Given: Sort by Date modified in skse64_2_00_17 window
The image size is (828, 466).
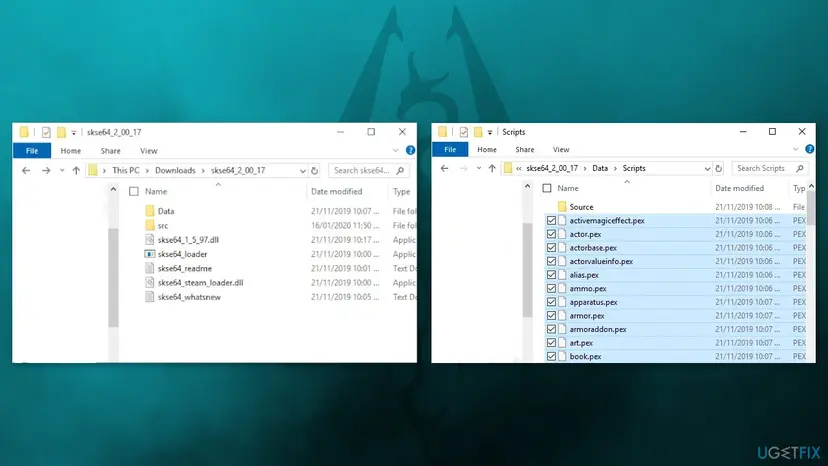Looking at the screenshot, I should tap(336, 192).
